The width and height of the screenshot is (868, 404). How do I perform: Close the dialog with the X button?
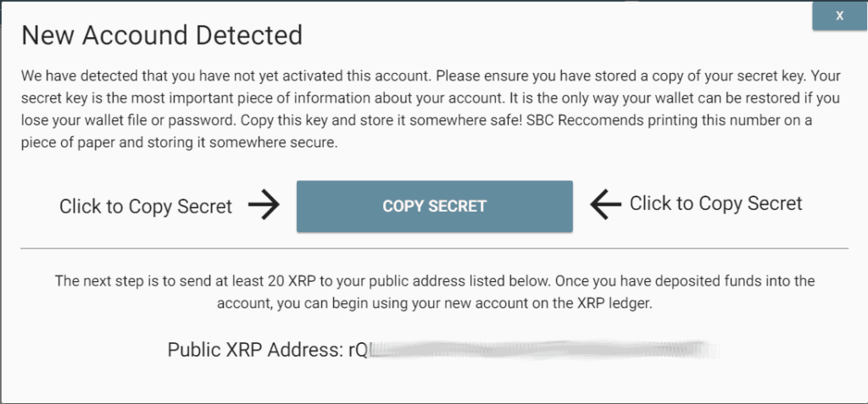[x=838, y=16]
